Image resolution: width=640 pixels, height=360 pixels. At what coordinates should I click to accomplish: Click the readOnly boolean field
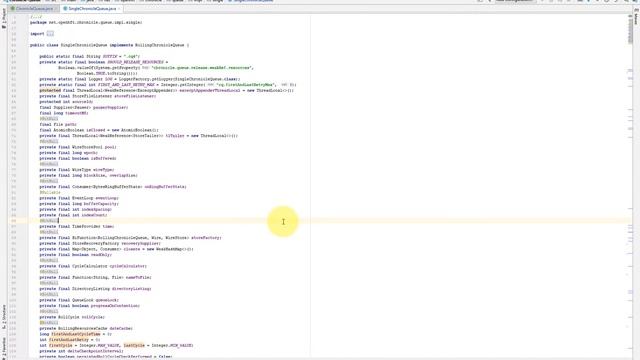(101, 255)
